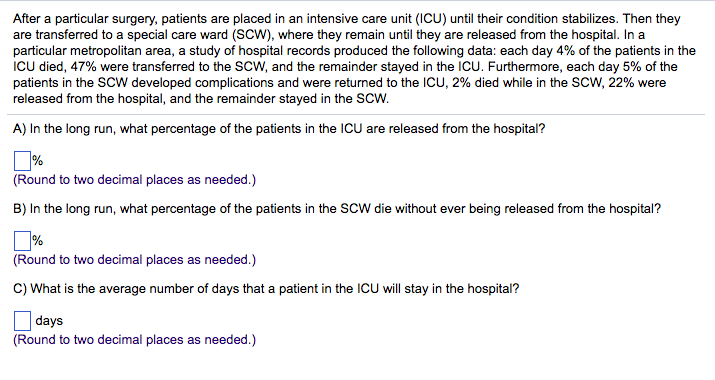Screen dimensions: 715x380
Task: Click the rounding hint under question B
Action: [135, 260]
